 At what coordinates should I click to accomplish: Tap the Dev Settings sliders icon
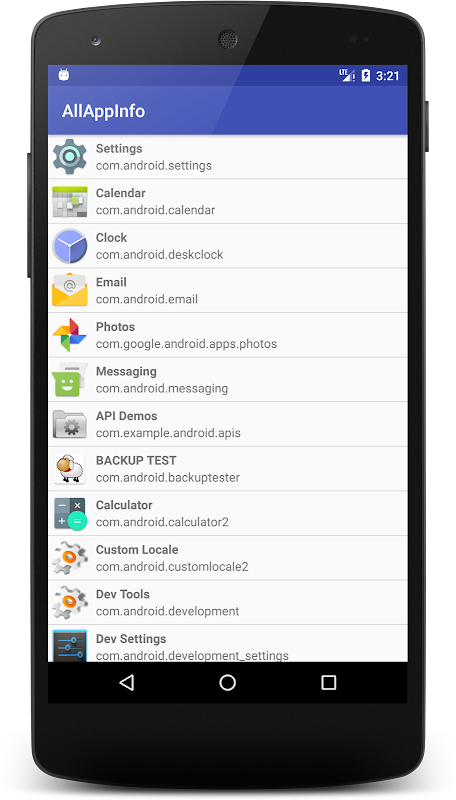click(70, 645)
